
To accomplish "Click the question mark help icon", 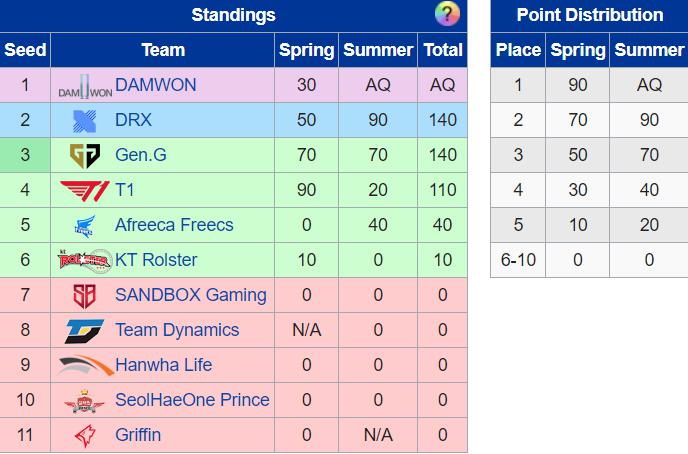I will pyautogui.click(x=447, y=14).
